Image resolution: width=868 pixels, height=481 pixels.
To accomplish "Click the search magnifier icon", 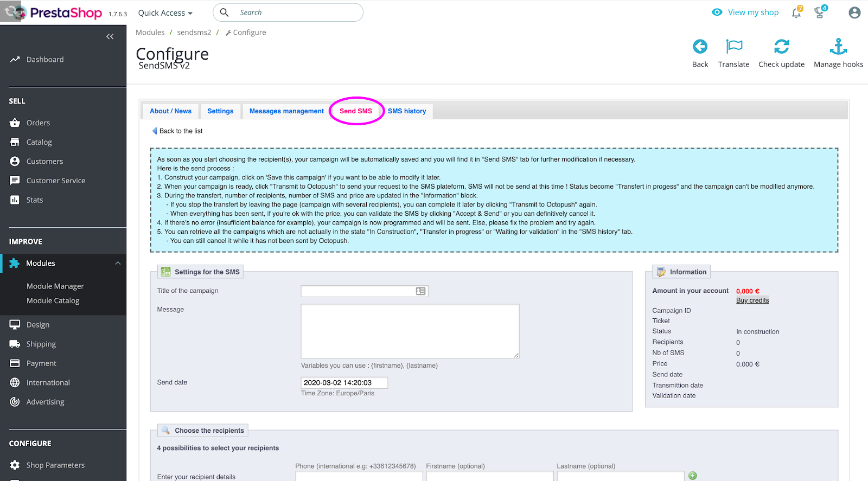I will [224, 12].
